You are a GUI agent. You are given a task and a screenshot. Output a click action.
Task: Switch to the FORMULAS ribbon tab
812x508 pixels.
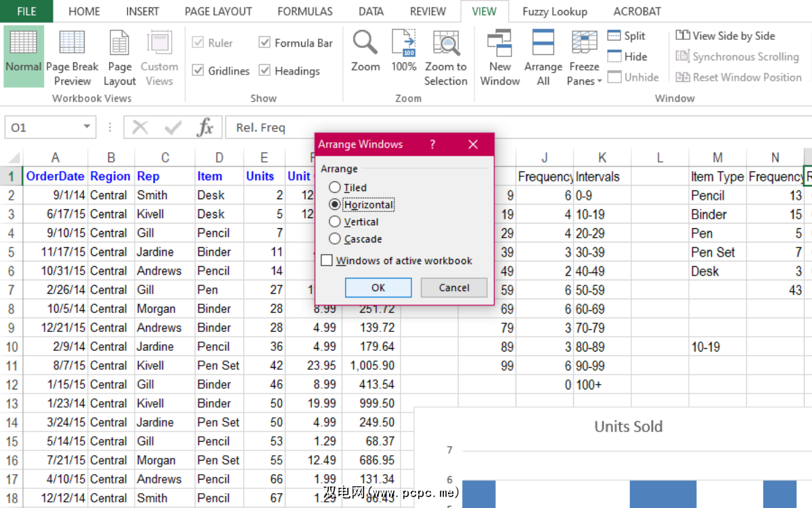click(x=304, y=12)
